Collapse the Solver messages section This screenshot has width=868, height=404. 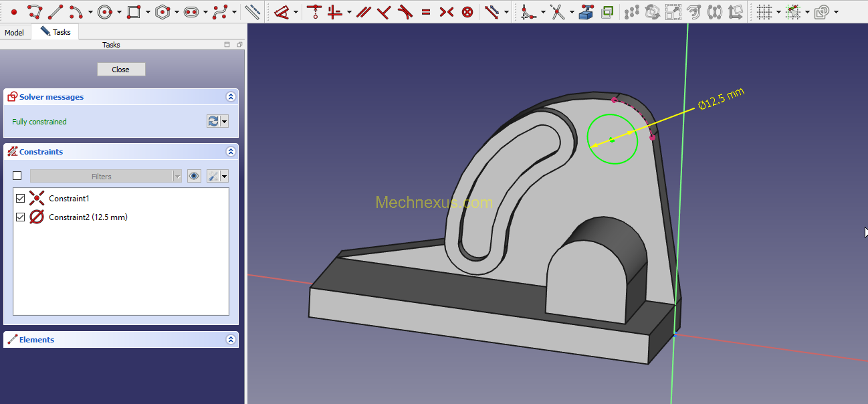click(231, 97)
